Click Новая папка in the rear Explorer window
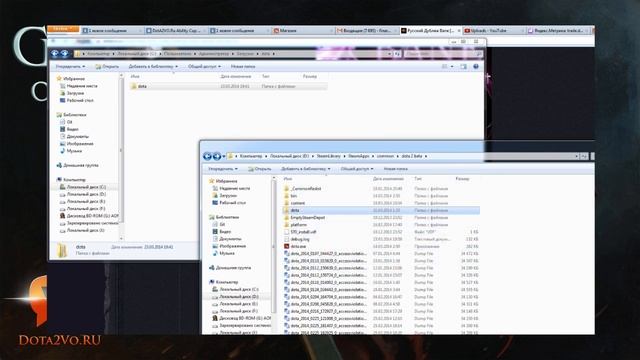The width and height of the screenshot is (640, 360). click(243, 67)
